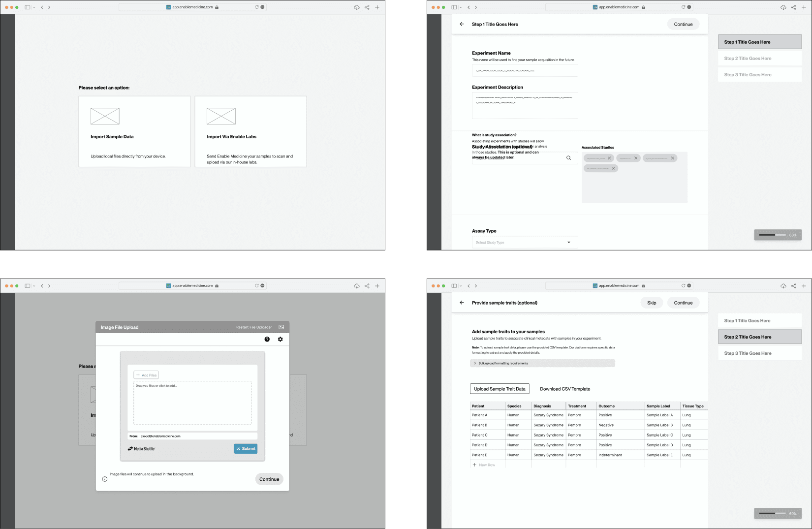
Task: Select Step 2 tab in Step 1 window
Action: point(760,59)
